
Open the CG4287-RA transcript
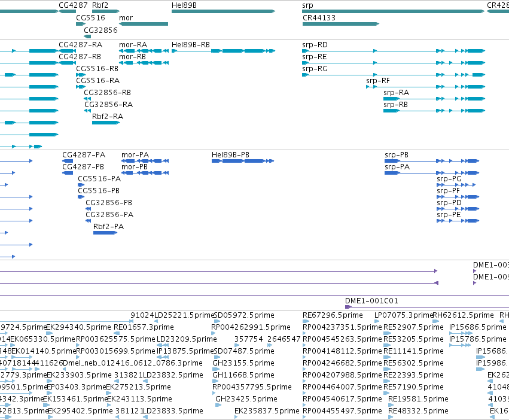coord(67,51)
